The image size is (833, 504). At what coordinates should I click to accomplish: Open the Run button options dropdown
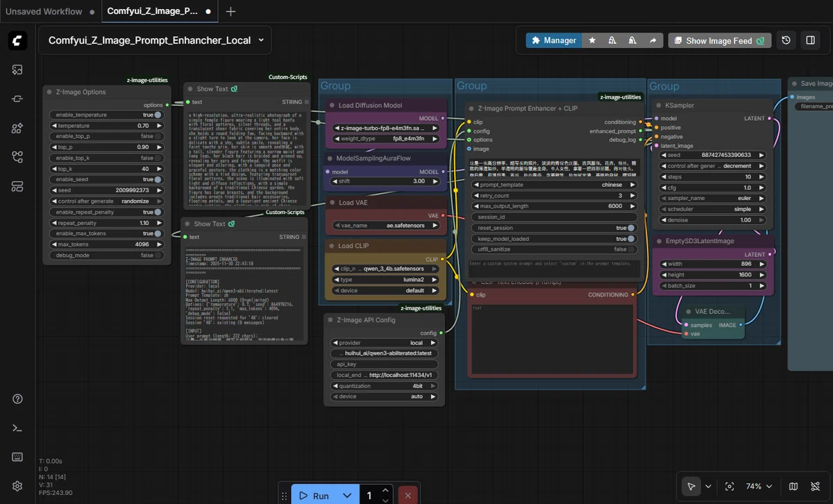[x=347, y=496]
